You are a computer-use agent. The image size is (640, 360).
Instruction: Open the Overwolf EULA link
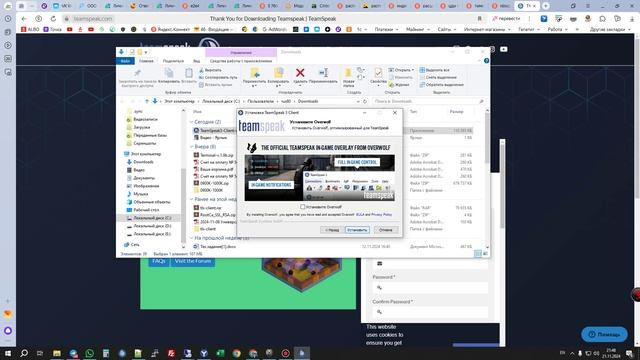click(x=360, y=214)
